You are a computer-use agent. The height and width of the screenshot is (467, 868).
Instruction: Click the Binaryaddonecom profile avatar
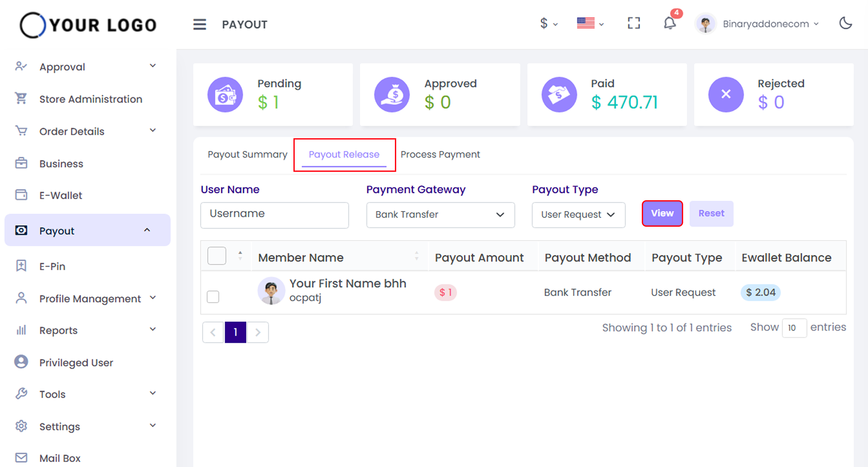tap(705, 24)
